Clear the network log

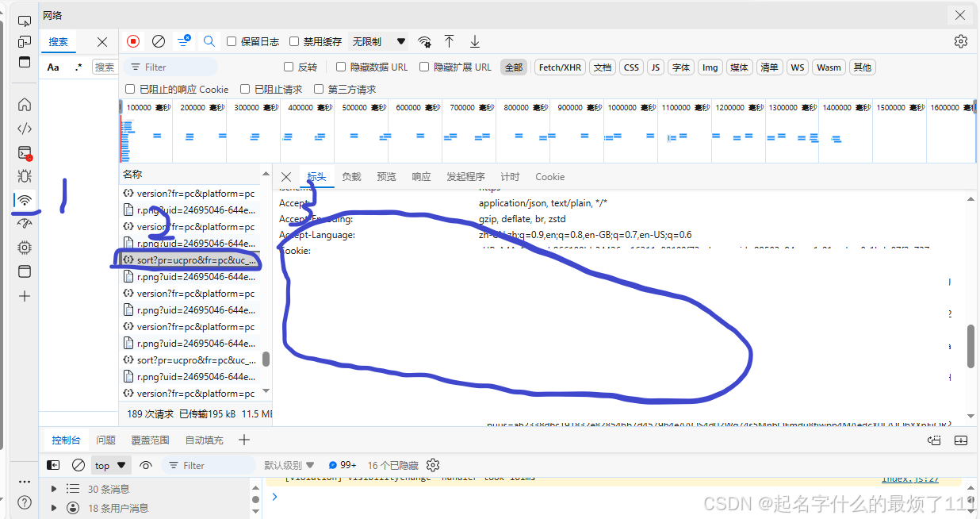159,41
